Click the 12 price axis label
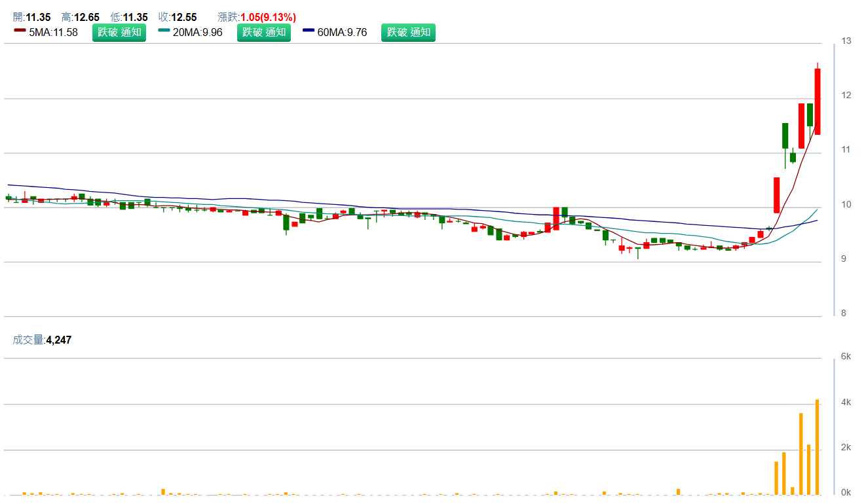 pyautogui.click(x=846, y=96)
